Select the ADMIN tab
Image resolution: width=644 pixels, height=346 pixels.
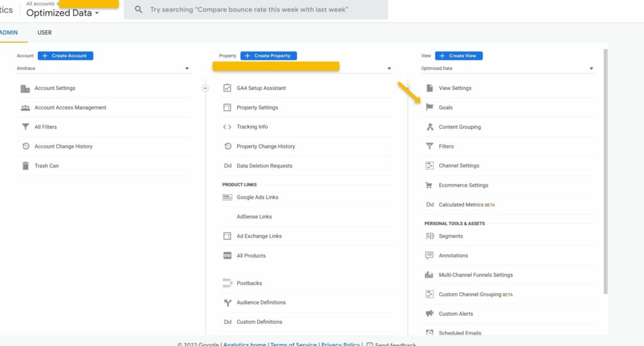9,33
